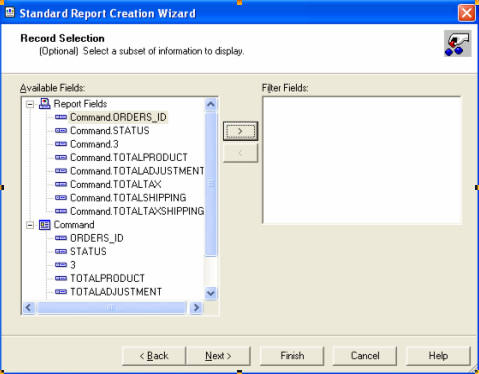The width and height of the screenshot is (479, 374).
Task: Select ORDERS_ID under Command table
Action: click(97, 238)
